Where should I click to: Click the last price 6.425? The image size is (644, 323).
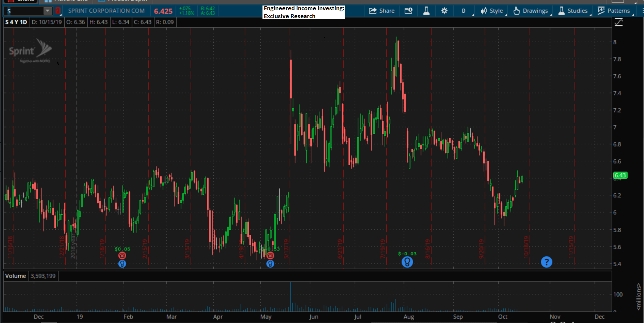pyautogui.click(x=163, y=11)
